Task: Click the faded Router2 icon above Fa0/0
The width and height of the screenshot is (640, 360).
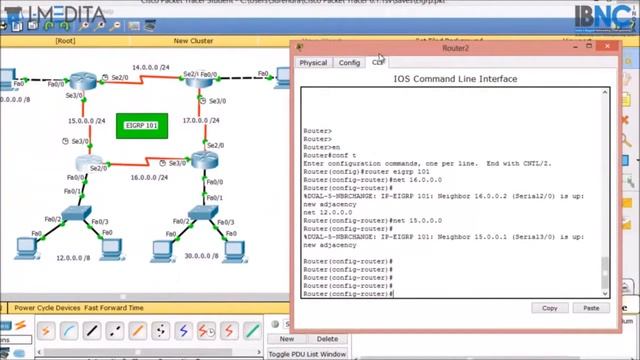Action: [89, 163]
